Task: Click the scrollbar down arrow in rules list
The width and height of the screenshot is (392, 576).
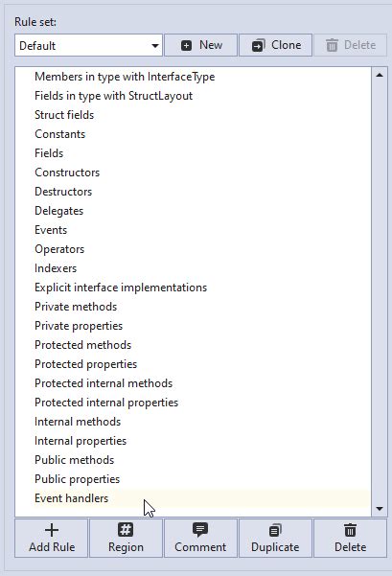Action: pos(380,509)
